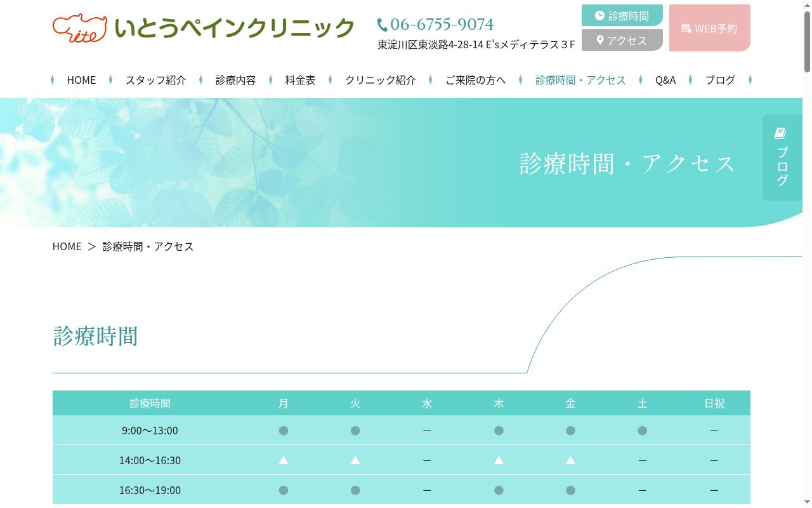
Task: Click the clock icon in the 診療時間 button
Action: (599, 15)
